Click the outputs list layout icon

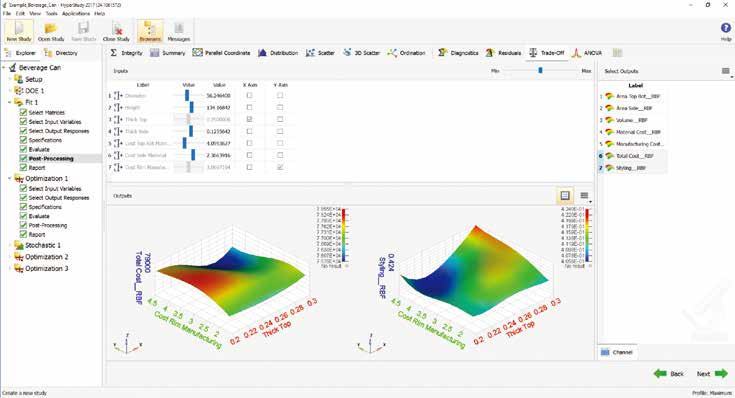point(584,195)
